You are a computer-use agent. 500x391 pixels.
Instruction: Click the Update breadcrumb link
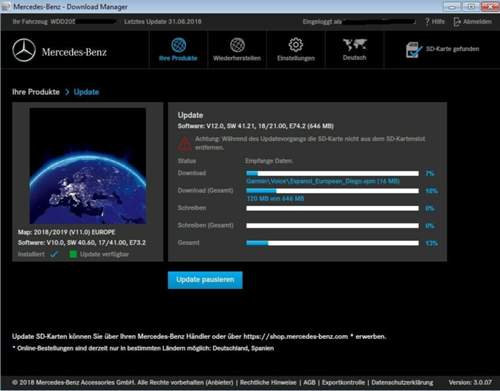click(86, 92)
